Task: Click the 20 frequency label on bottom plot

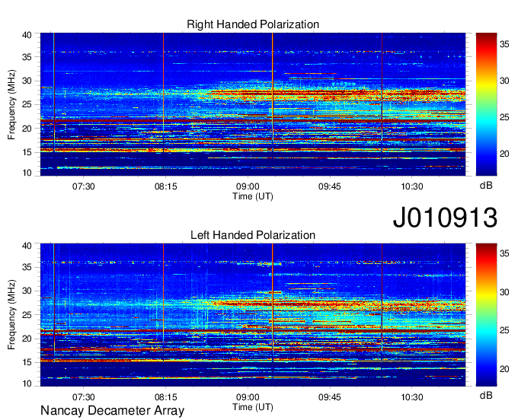Action: click(x=27, y=339)
